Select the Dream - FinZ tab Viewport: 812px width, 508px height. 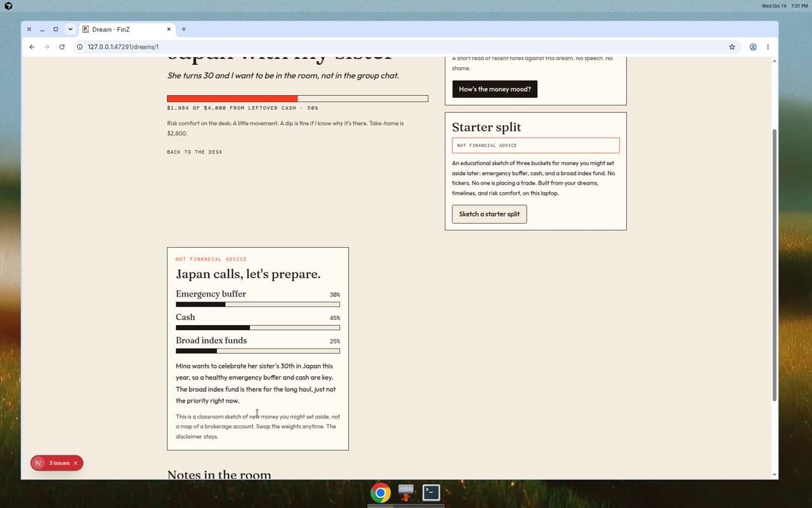click(127, 29)
